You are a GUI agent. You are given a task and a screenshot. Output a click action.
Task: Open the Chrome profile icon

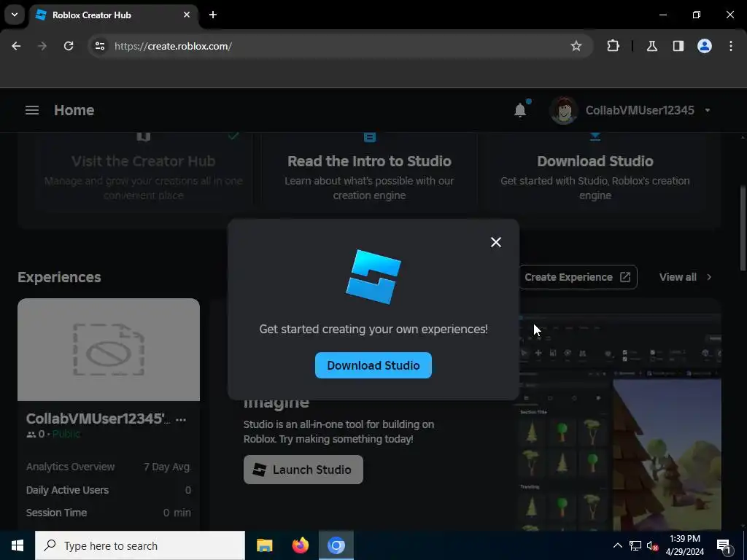[705, 46]
